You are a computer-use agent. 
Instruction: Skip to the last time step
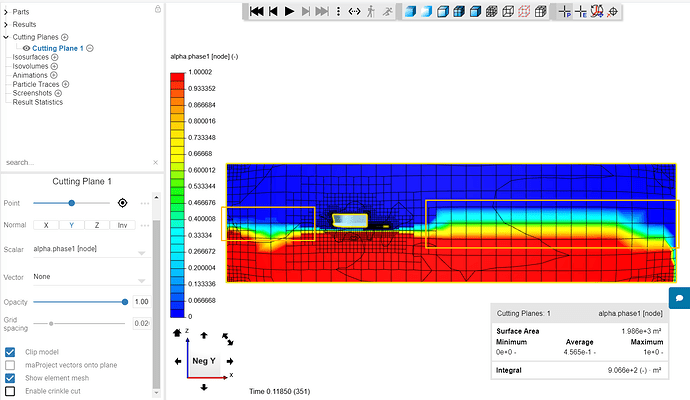pos(322,11)
